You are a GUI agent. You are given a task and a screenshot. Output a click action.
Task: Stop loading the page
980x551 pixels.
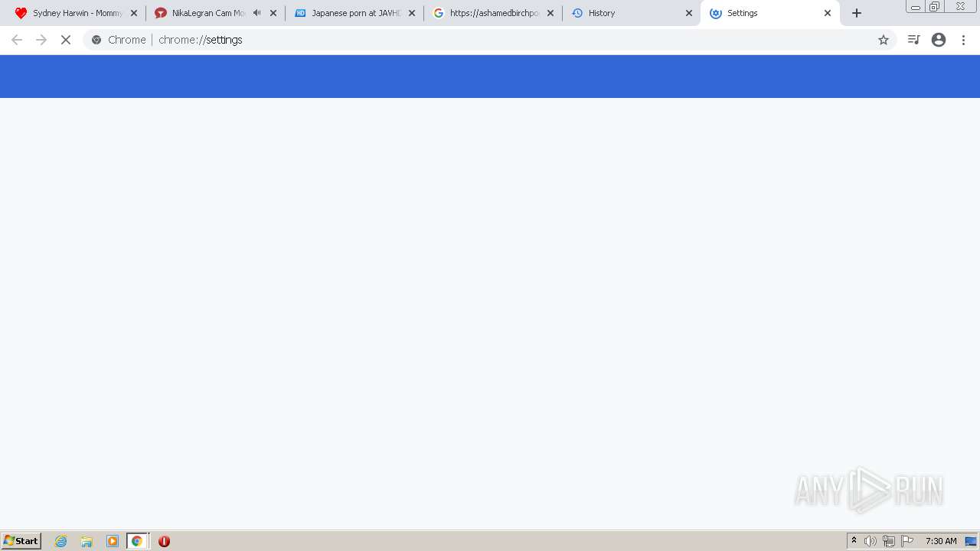[x=66, y=40]
